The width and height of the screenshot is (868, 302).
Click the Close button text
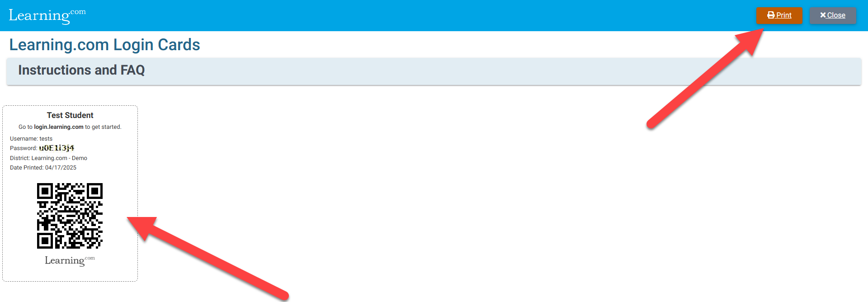(836, 15)
